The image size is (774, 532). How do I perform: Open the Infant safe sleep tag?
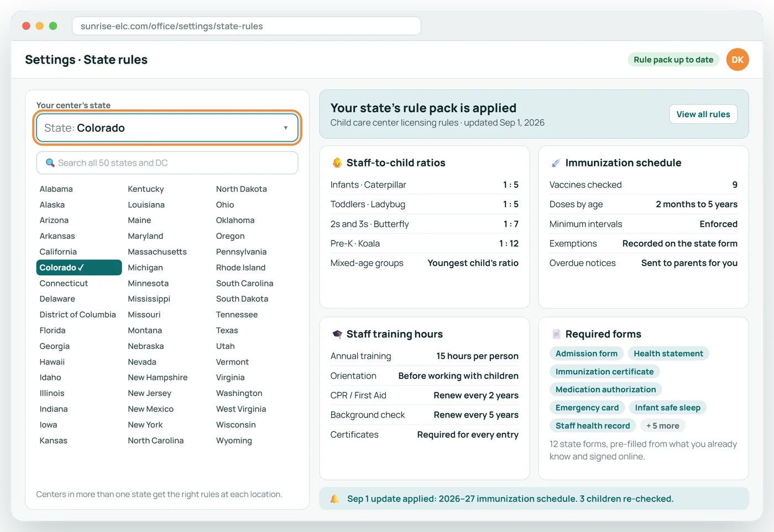coord(667,408)
